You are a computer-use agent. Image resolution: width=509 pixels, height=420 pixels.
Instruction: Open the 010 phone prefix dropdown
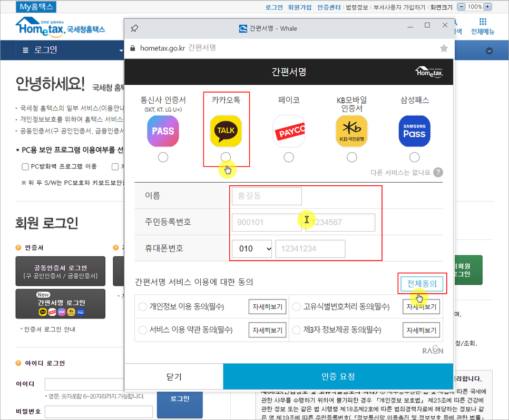[x=252, y=249]
